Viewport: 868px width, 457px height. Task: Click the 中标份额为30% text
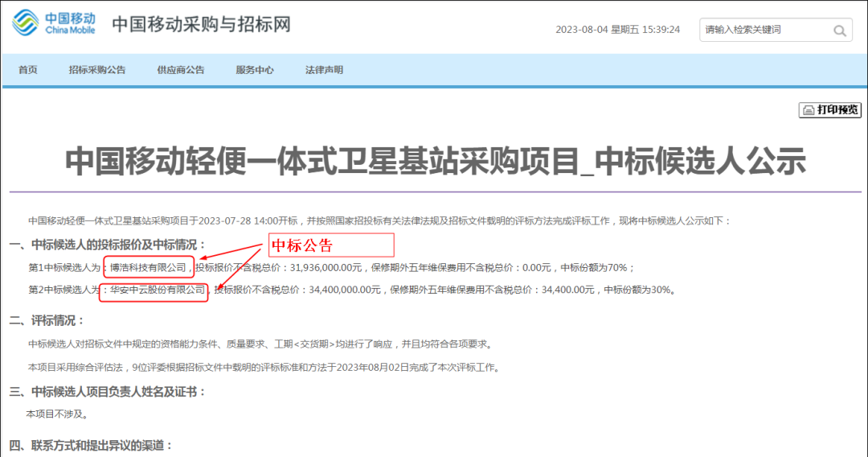637,290
